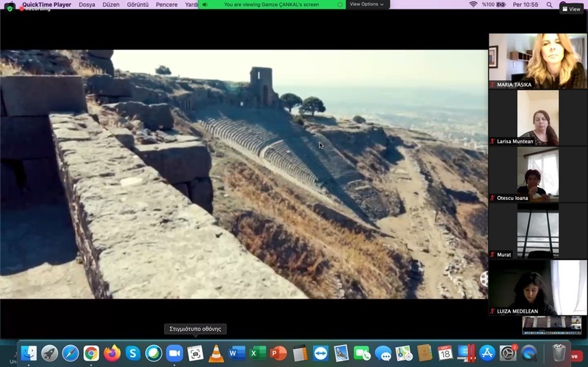Select Larisa Muntean video thumbnail
This screenshot has height=367, width=588.
(538, 117)
